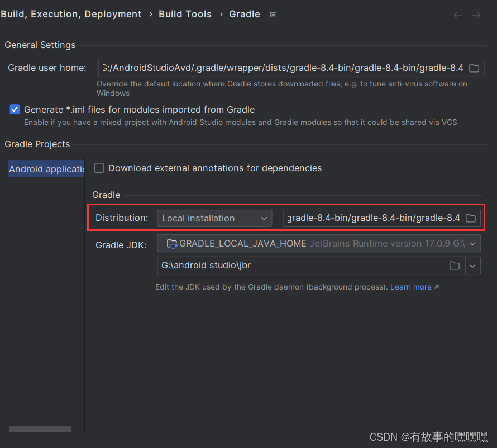Click the back navigation arrow
The width and height of the screenshot is (497, 448).
click(458, 15)
